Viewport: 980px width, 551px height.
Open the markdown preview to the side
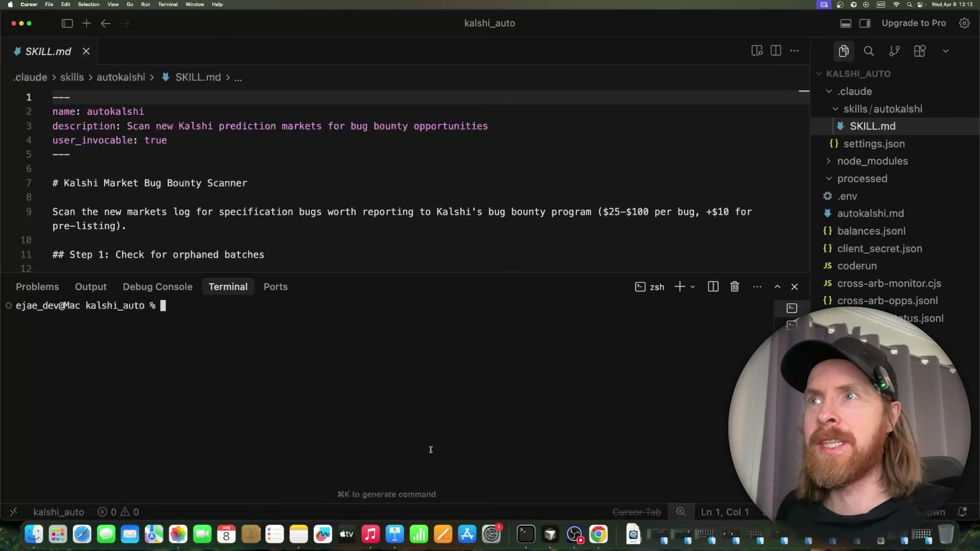757,51
